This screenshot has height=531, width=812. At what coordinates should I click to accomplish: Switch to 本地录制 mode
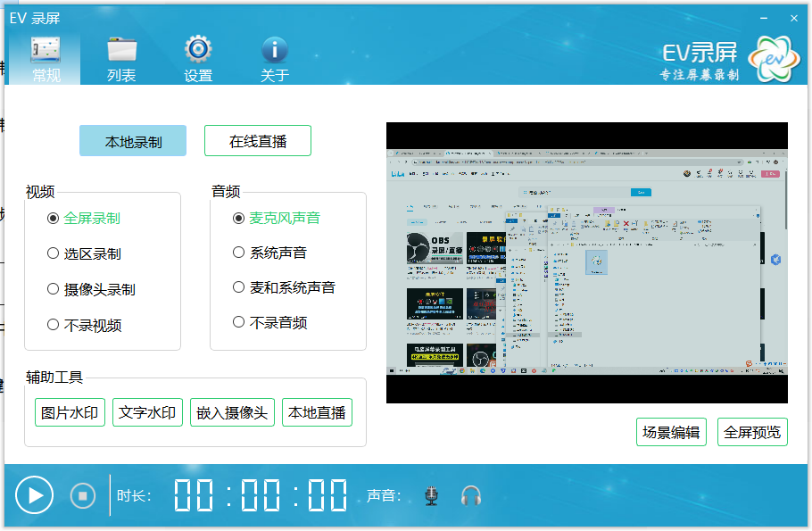point(133,141)
